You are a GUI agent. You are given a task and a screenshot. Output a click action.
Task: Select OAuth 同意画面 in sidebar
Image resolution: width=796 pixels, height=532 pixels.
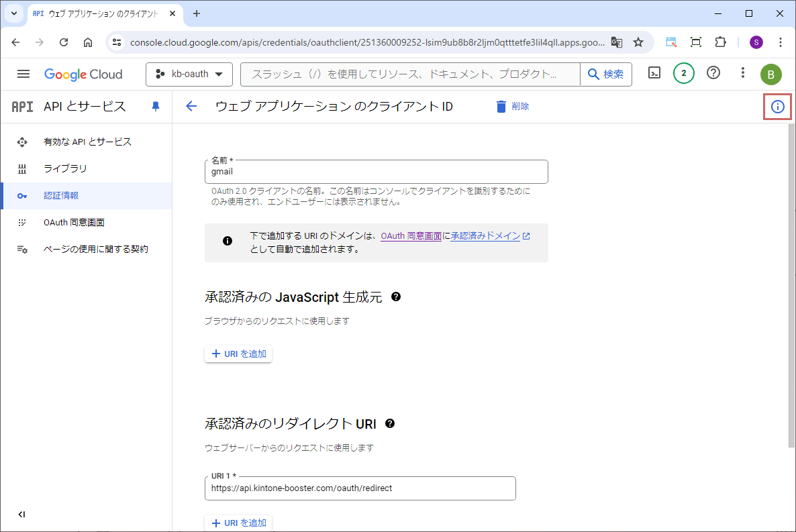tap(74, 222)
